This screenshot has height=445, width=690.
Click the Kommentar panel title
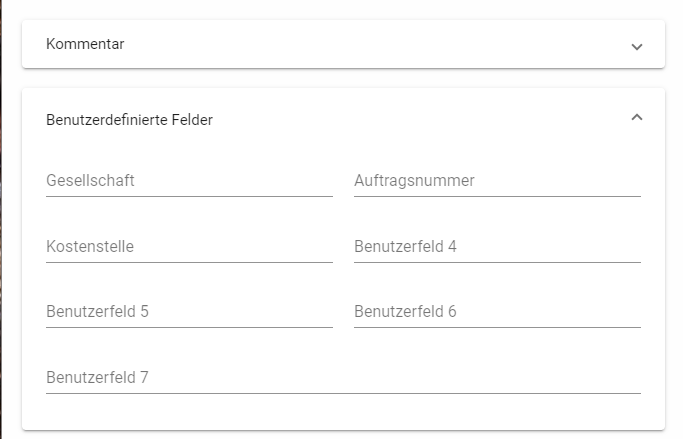tap(85, 44)
